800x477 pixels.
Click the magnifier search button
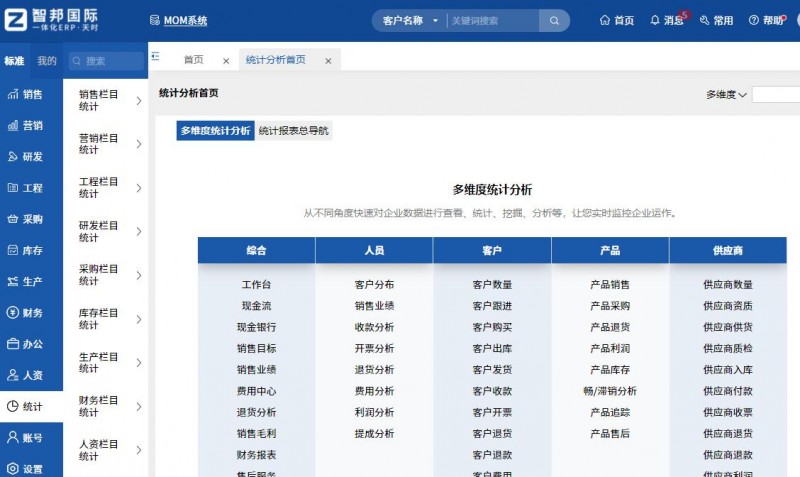[x=554, y=20]
